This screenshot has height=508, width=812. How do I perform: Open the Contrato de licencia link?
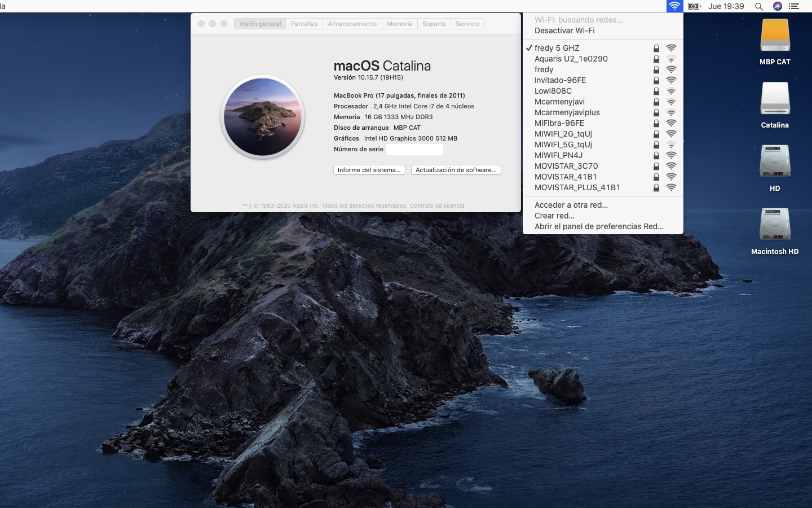(x=437, y=205)
